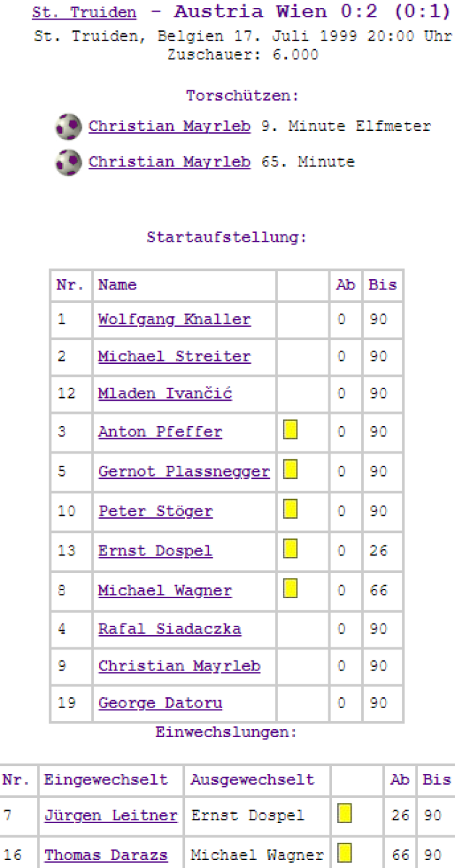Click the yellow card in Jürgen Leitner's substitution row
Image resolution: width=455 pixels, height=868 pixels.
344,814
